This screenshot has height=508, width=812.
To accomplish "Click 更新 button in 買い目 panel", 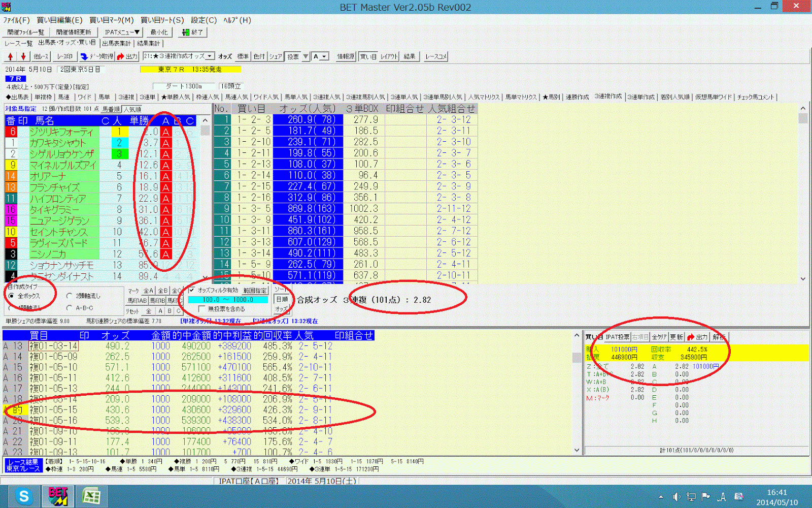I will [676, 337].
